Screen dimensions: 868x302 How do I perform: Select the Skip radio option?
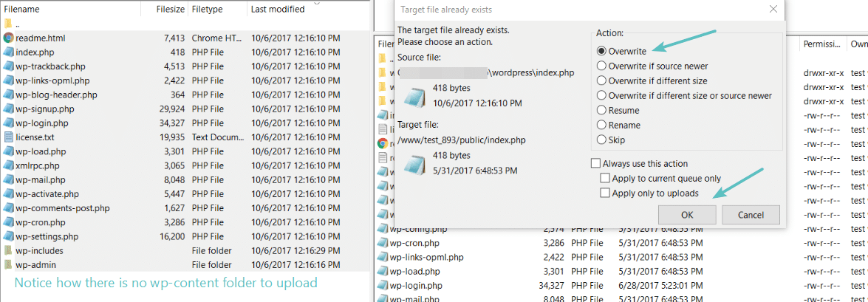[601, 140]
